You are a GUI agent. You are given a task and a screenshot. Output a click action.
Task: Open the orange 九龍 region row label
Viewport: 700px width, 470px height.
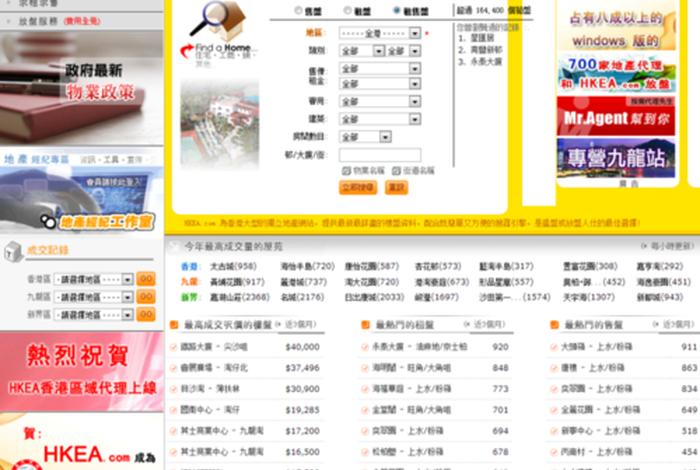pos(189,282)
